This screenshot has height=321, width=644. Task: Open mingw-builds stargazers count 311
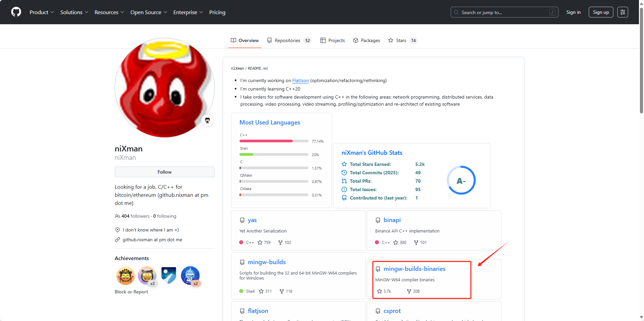tap(265, 291)
